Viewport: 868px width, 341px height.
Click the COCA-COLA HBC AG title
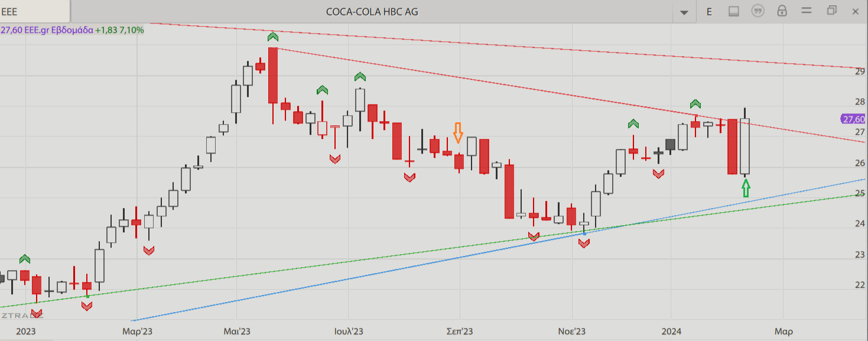[x=372, y=12]
